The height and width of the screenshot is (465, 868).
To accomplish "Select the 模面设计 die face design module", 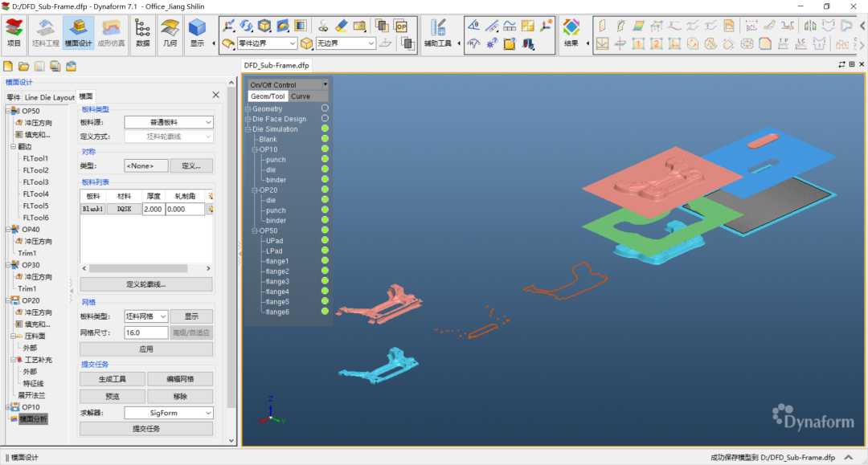I will point(78,33).
